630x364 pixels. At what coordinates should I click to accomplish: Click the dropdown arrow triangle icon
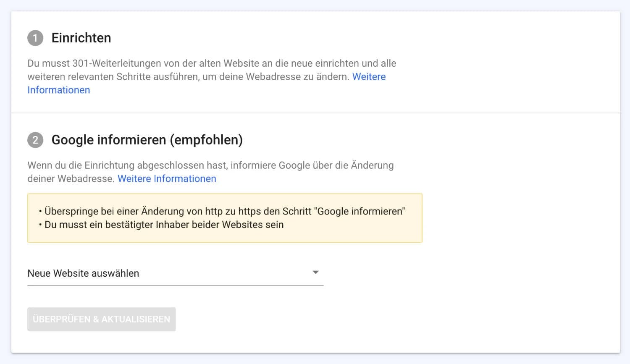316,272
